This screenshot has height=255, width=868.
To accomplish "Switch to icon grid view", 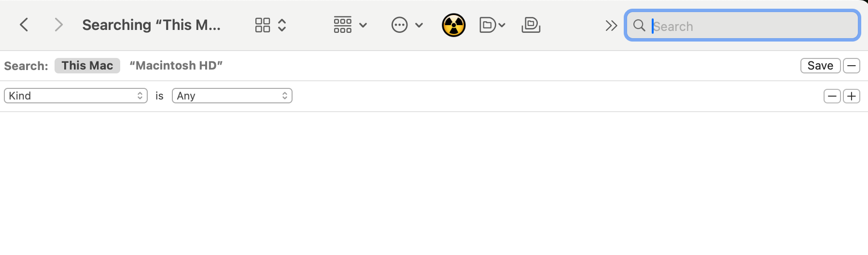I will [x=263, y=25].
